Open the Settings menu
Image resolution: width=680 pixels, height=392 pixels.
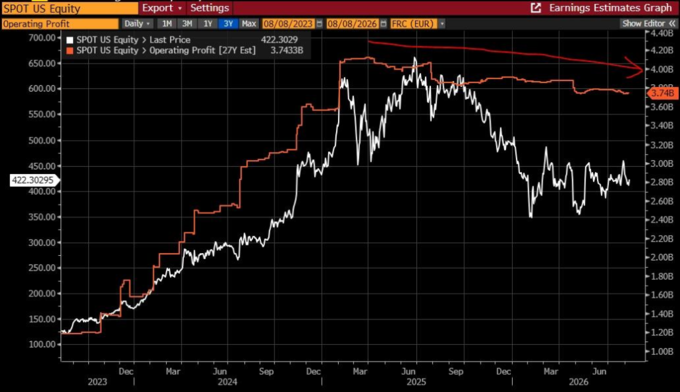pyautogui.click(x=209, y=8)
